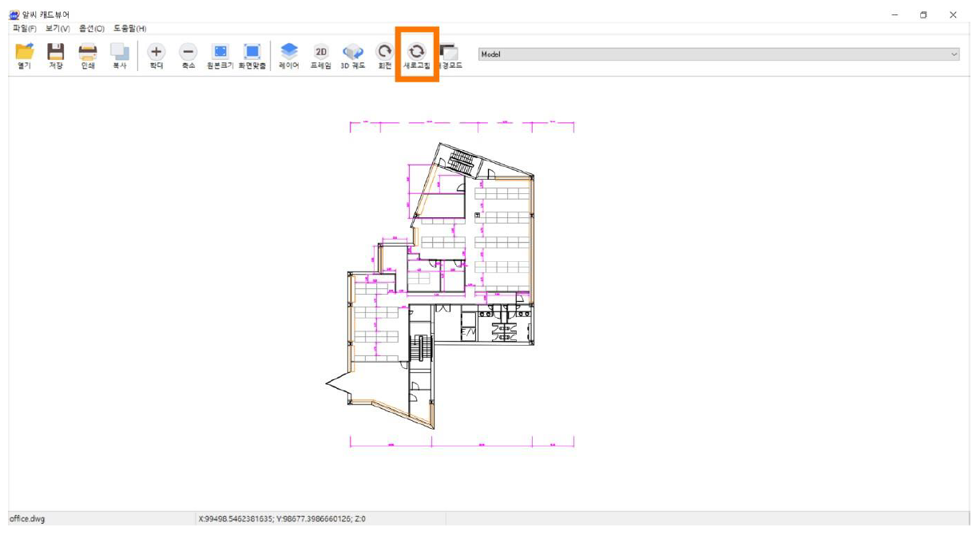
Task: Print the drawing with the 인쇄 icon
Action: coord(88,55)
